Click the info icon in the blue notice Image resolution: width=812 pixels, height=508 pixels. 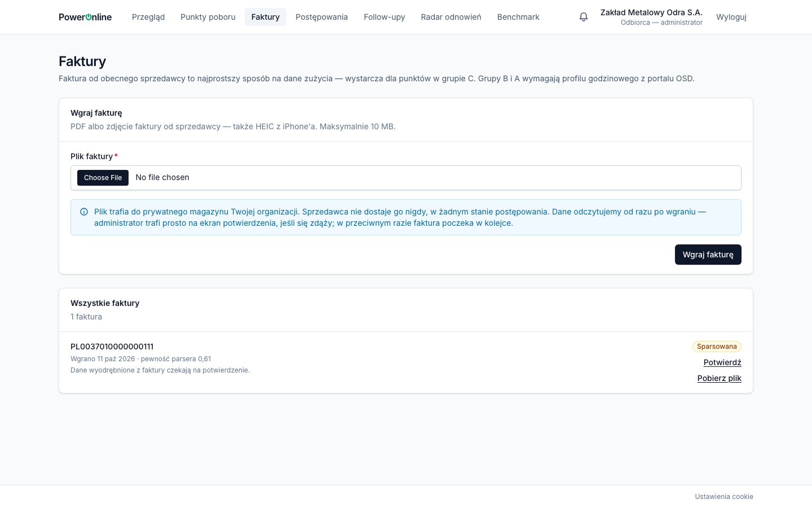pos(84,212)
